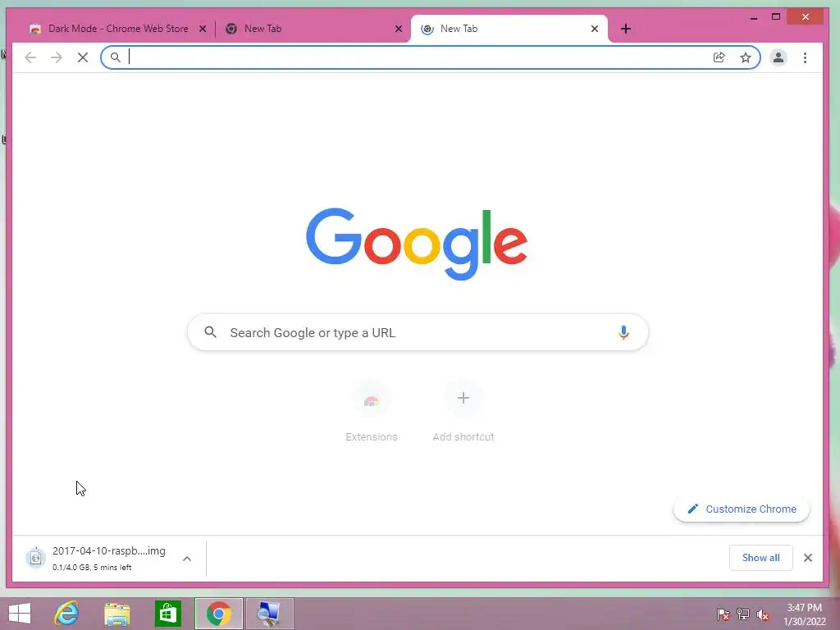
Task: Select the active New Tab on the right
Action: 509,29
